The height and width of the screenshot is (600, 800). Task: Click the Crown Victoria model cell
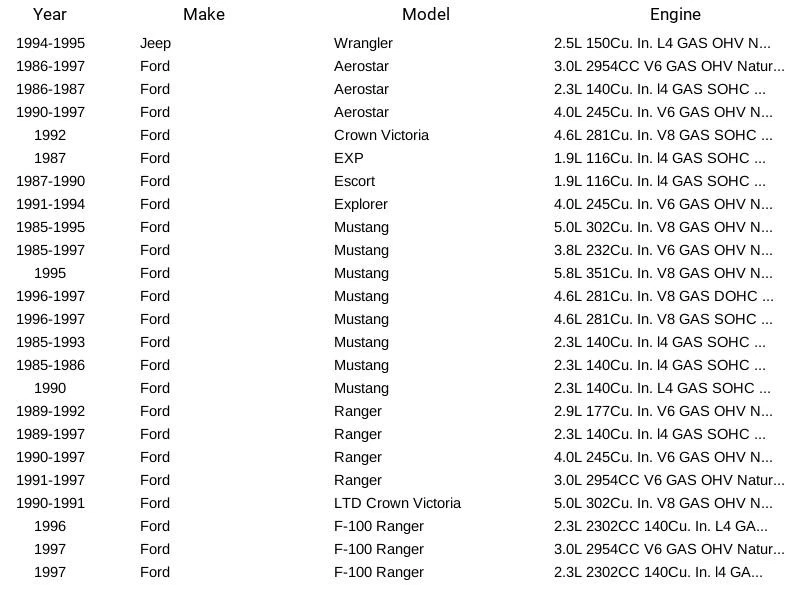point(381,135)
